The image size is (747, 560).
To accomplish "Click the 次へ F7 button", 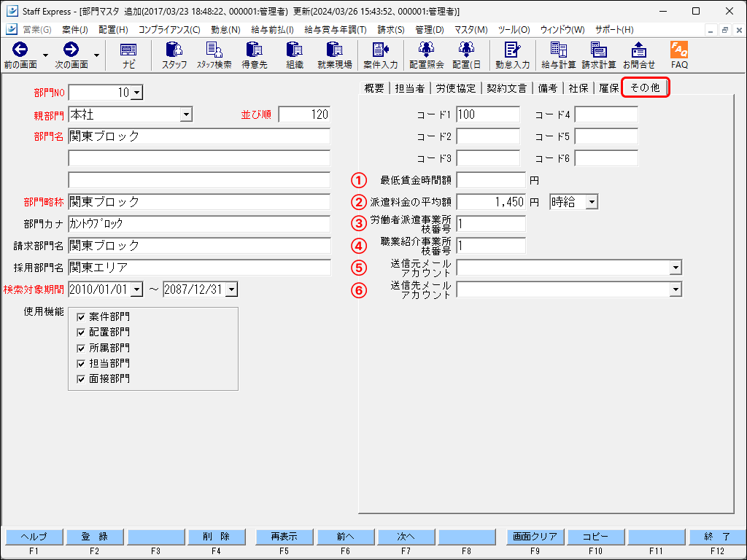I will (x=406, y=537).
